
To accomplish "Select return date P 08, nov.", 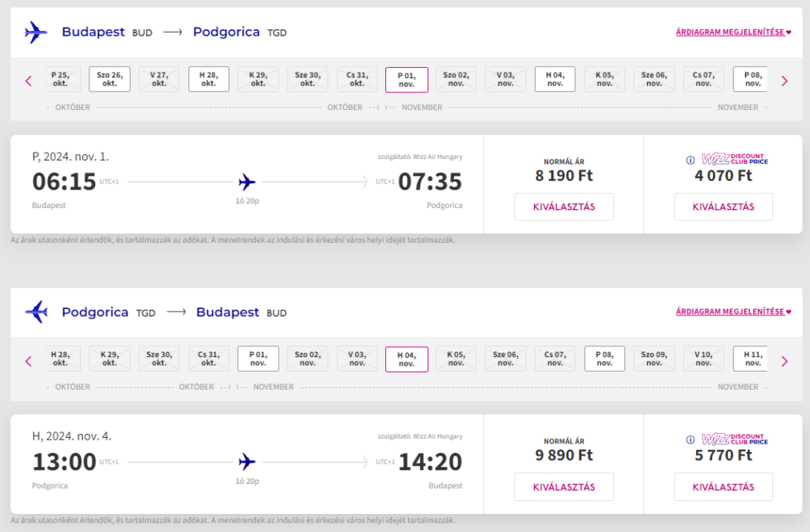I will pos(604,359).
